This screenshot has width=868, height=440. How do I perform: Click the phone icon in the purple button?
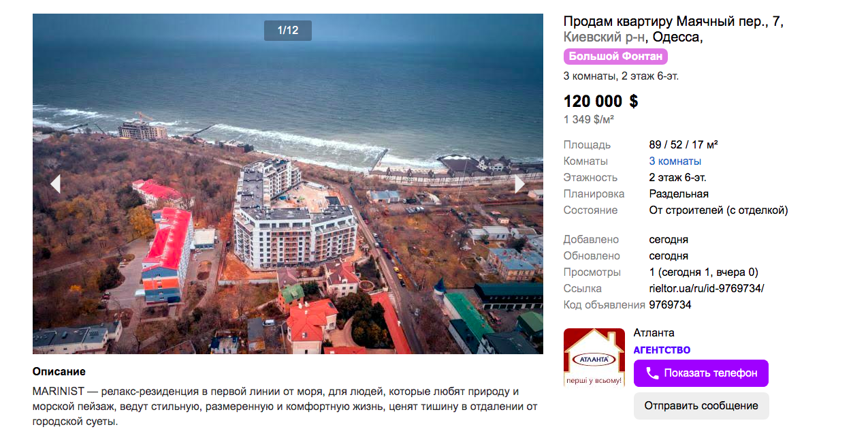(x=652, y=373)
